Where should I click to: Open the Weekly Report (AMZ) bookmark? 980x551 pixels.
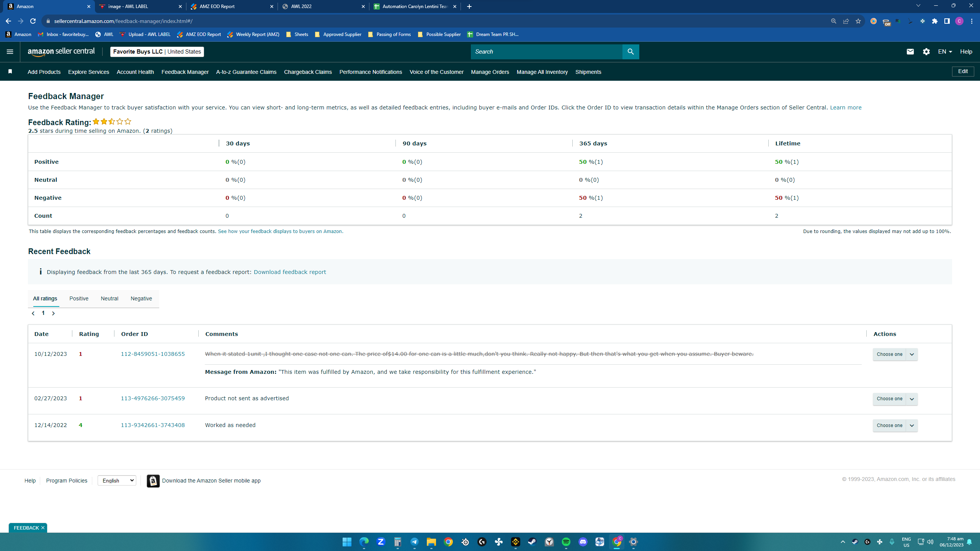tap(253, 34)
